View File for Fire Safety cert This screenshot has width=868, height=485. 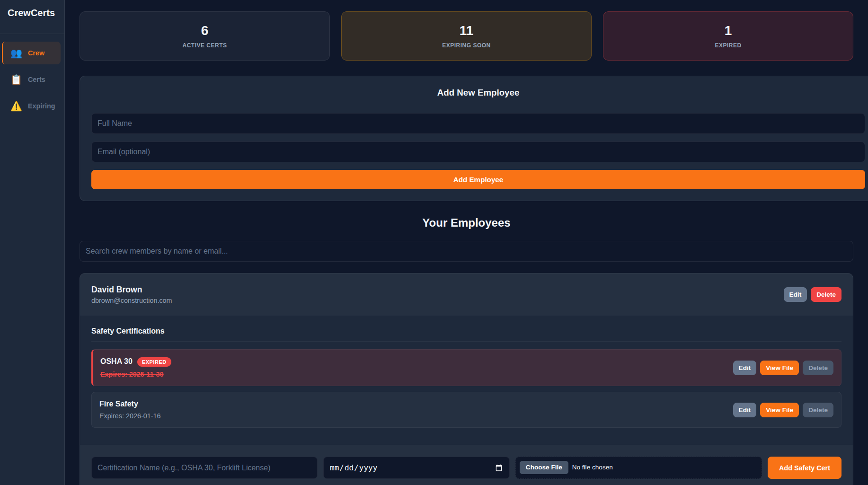click(x=779, y=410)
